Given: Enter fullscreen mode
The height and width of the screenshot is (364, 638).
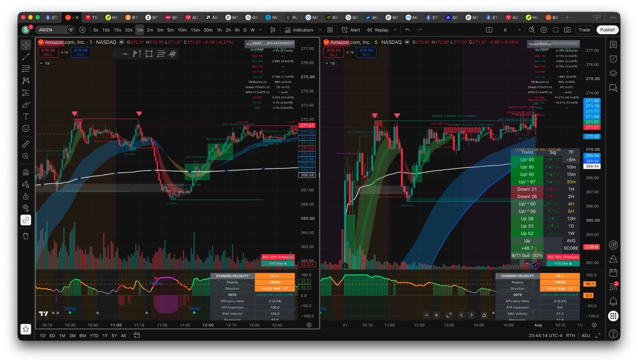Looking at the screenshot, I should (556, 30).
